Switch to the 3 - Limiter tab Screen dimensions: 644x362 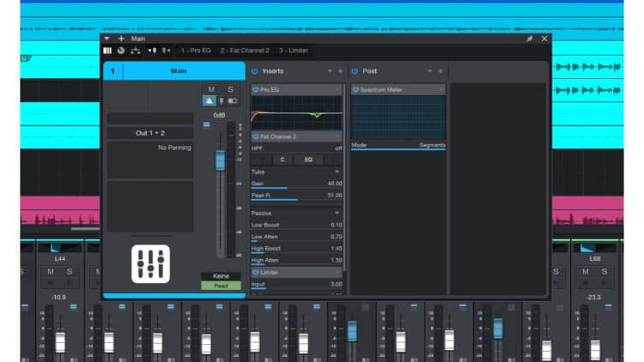click(x=294, y=51)
